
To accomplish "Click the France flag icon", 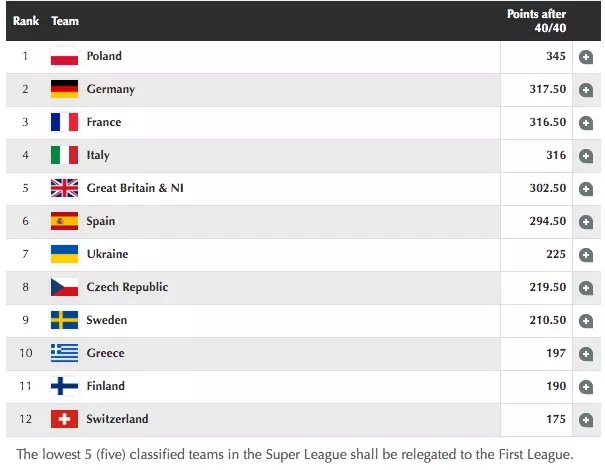I will coord(64,122).
